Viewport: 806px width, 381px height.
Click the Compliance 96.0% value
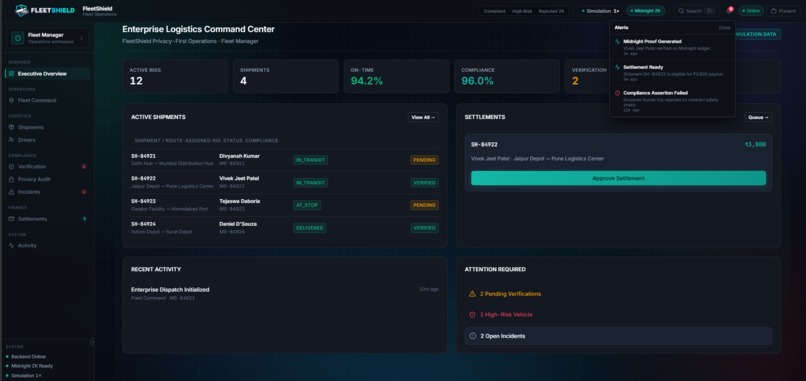pyautogui.click(x=478, y=81)
